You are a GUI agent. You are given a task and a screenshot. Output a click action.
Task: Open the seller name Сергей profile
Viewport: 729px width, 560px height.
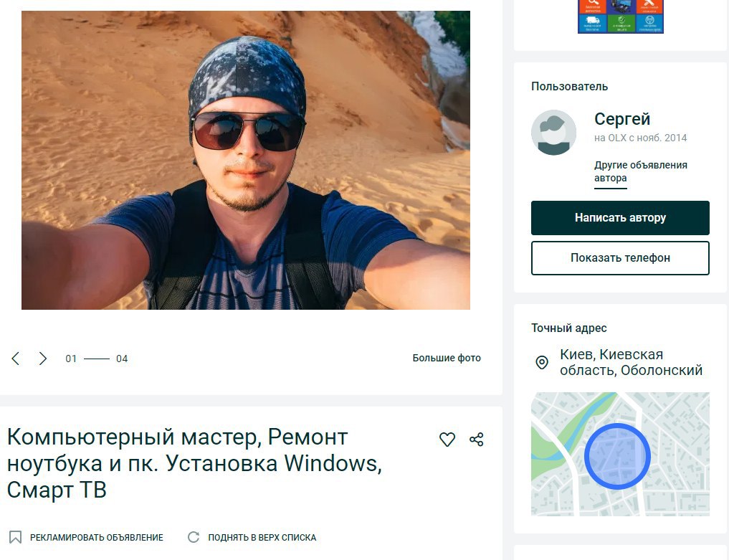[622, 119]
